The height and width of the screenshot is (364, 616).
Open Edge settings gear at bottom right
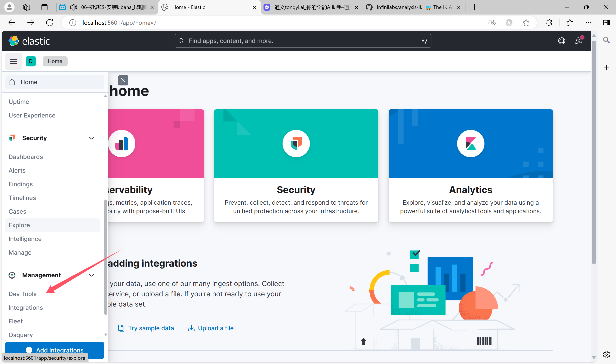coord(606,354)
